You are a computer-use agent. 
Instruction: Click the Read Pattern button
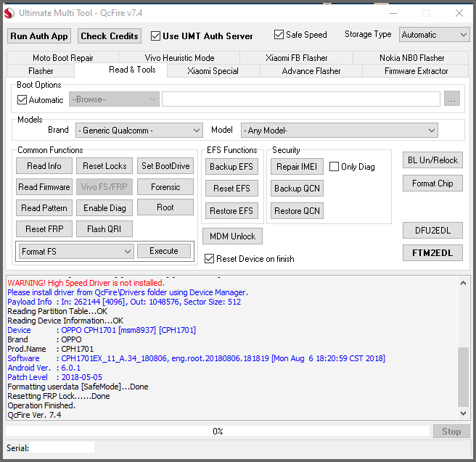coord(44,208)
